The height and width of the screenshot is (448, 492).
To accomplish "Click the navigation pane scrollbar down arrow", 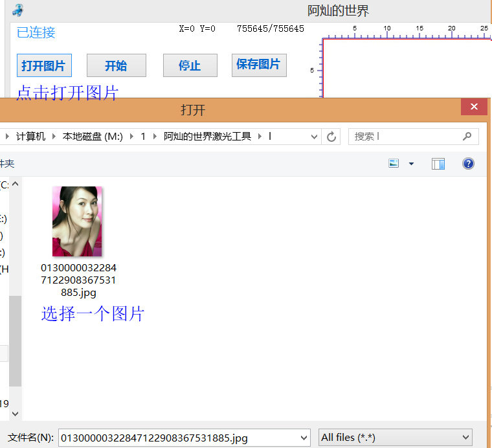I will pyautogui.click(x=16, y=413).
